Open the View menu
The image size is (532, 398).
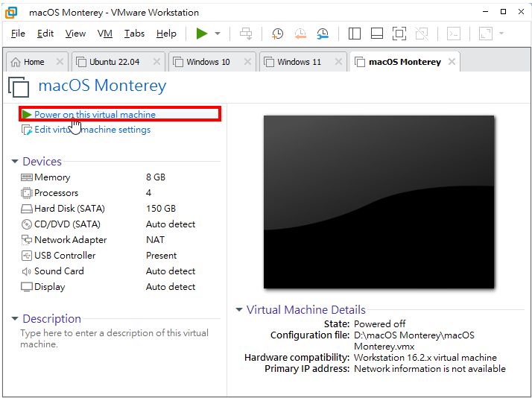(75, 34)
